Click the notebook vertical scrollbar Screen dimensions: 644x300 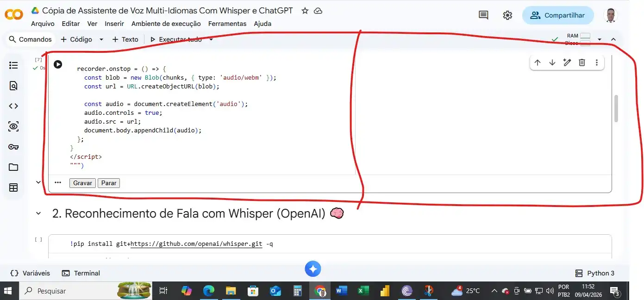616,109
